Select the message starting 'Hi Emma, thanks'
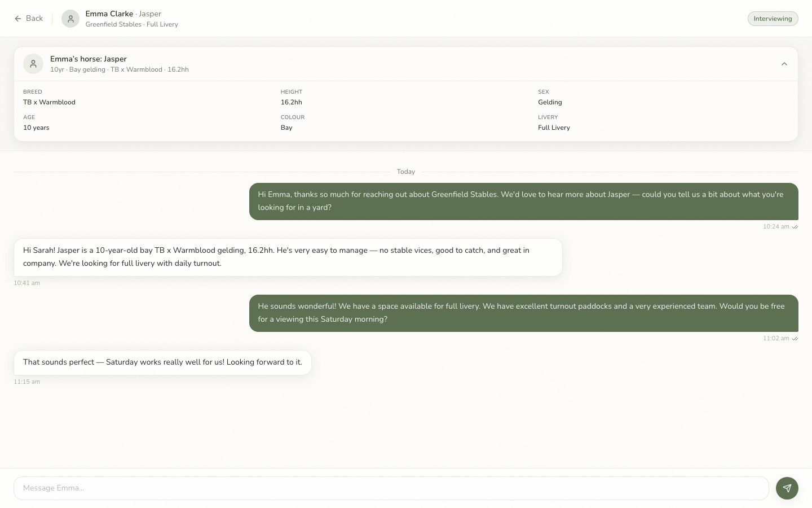The width and height of the screenshot is (812, 508). point(524,202)
